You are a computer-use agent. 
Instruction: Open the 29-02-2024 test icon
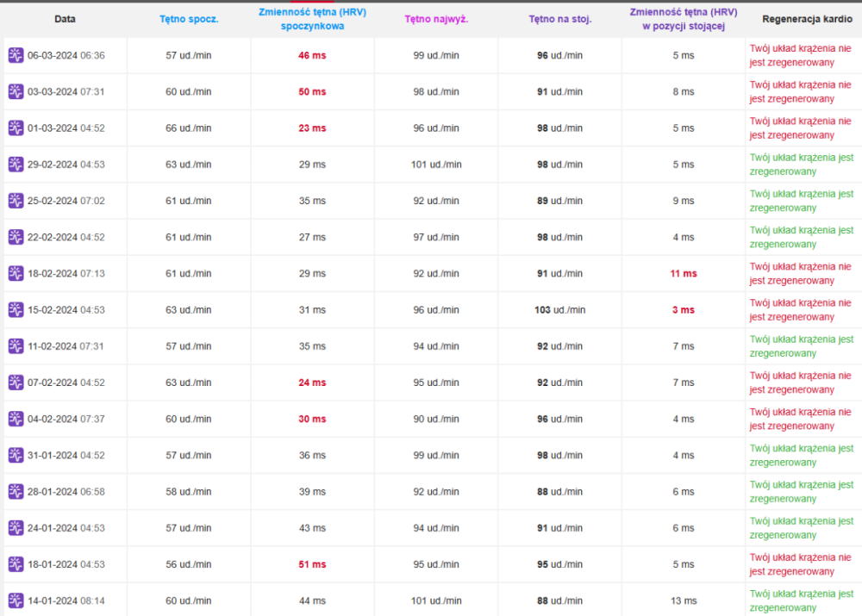click(16, 165)
